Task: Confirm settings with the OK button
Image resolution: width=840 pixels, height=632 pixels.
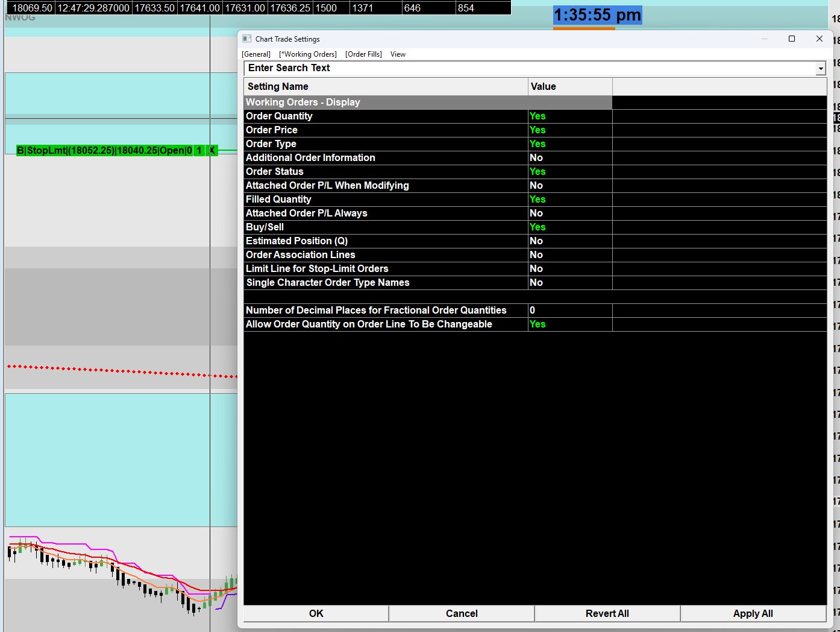Action: (x=316, y=613)
